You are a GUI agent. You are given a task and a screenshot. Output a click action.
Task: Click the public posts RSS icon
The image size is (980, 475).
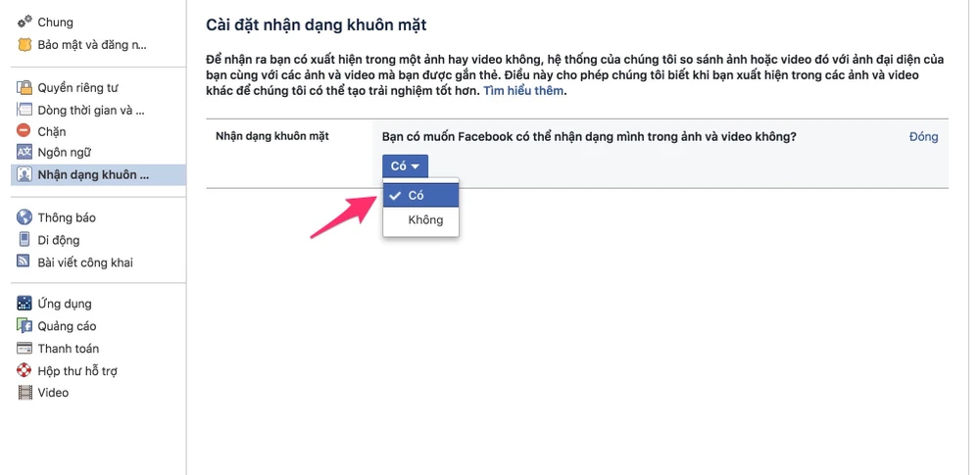(x=24, y=262)
